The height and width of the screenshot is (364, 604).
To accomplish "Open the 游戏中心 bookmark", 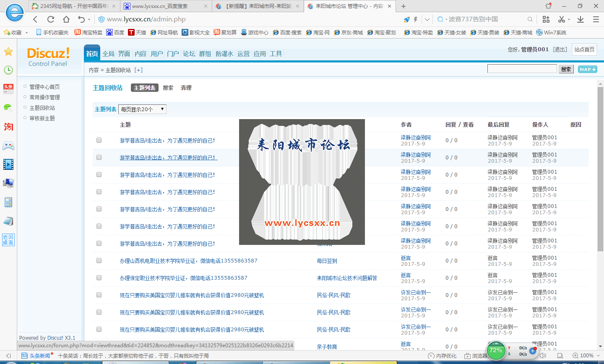I will (x=255, y=32).
